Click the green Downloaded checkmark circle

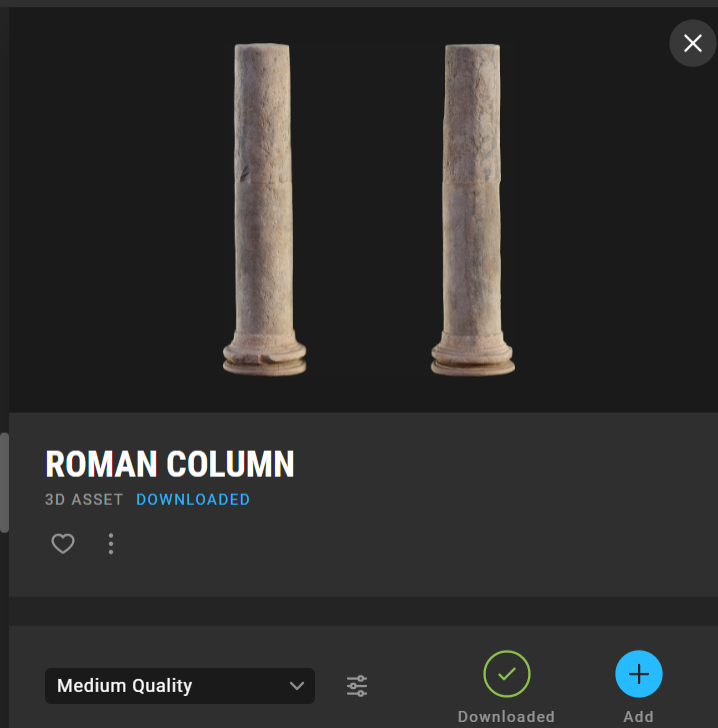507,674
